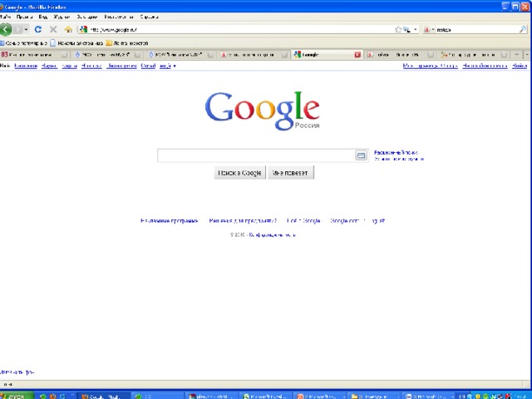Close the Google tab with red X

tap(357, 55)
